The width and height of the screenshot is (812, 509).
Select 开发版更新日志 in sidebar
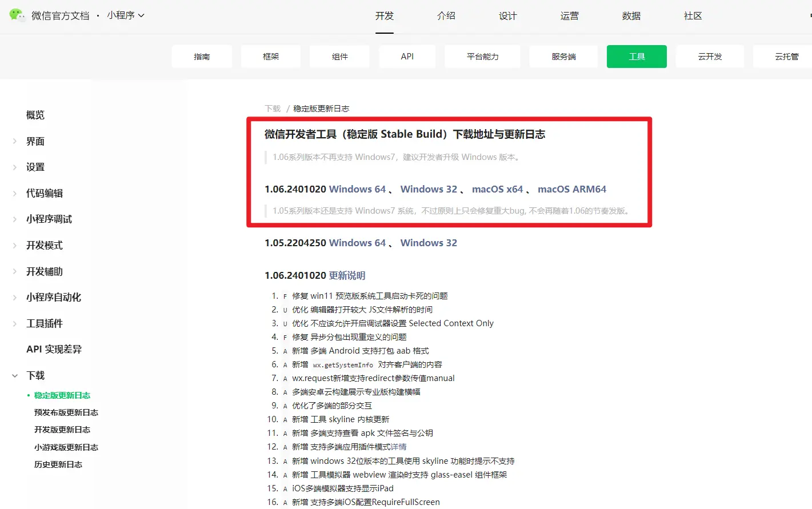pos(62,430)
